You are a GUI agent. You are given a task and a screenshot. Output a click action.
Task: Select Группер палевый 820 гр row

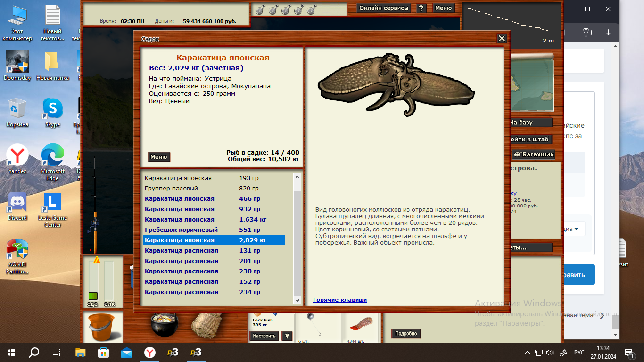click(214, 189)
